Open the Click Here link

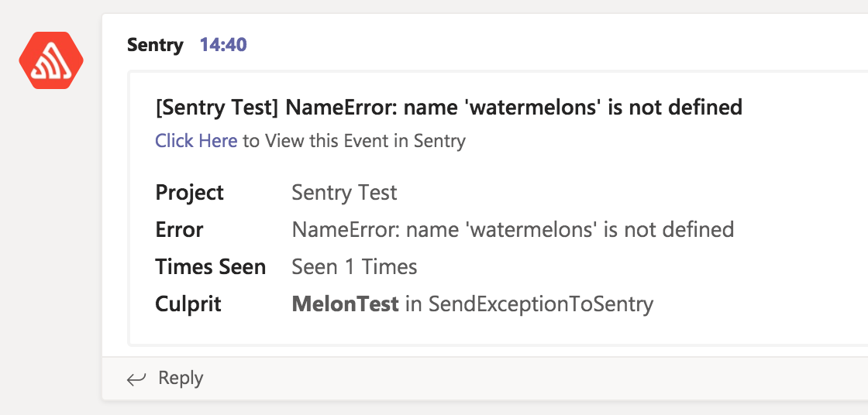pyautogui.click(x=196, y=141)
